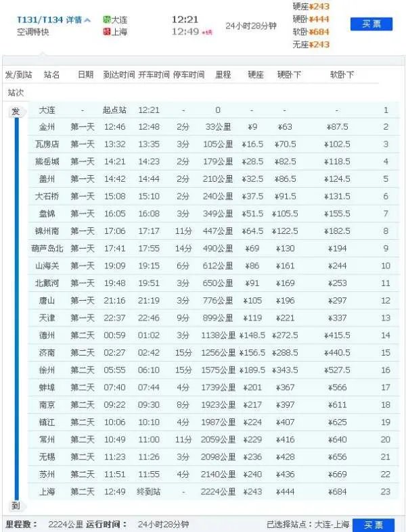Click the 空调特快 train type label
The width and height of the screenshot is (406, 532).
[x=33, y=32]
